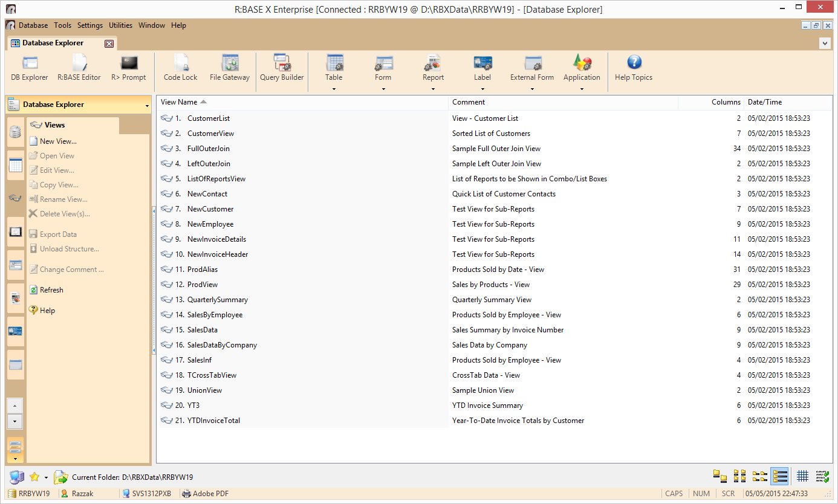Click Refresh in the Views panel
This screenshot has height=504, width=838.
click(51, 290)
